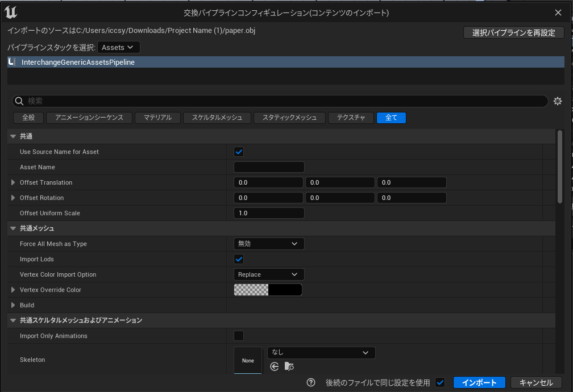573x392 pixels.
Task: Click the パイプラインスタックを選択 label
Action: (52, 48)
